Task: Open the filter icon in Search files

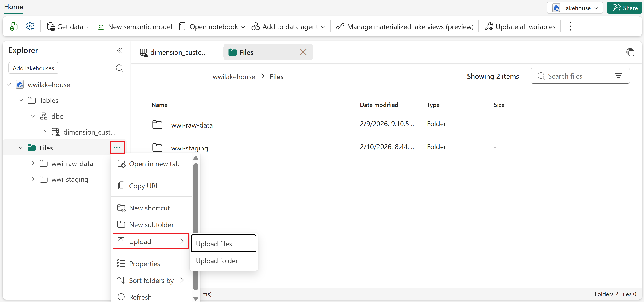Action: click(619, 76)
